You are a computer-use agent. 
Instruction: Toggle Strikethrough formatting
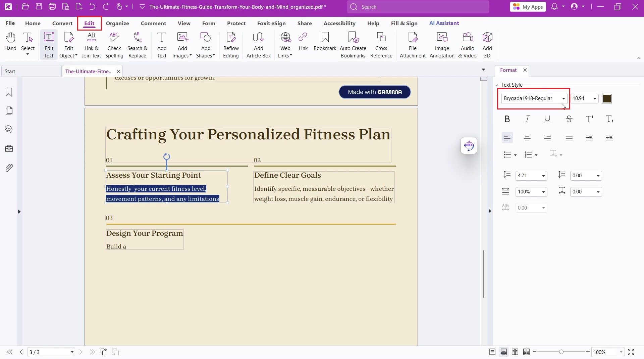[569, 119]
